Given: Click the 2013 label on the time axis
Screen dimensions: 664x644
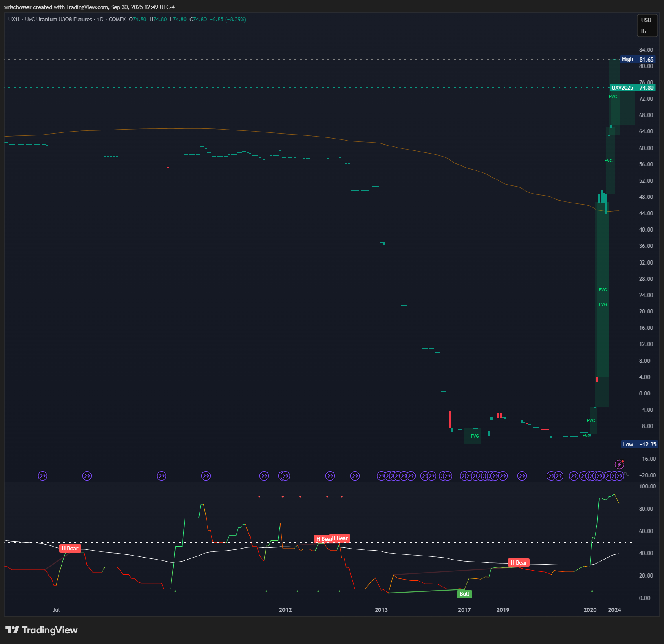Looking at the screenshot, I should (x=381, y=610).
